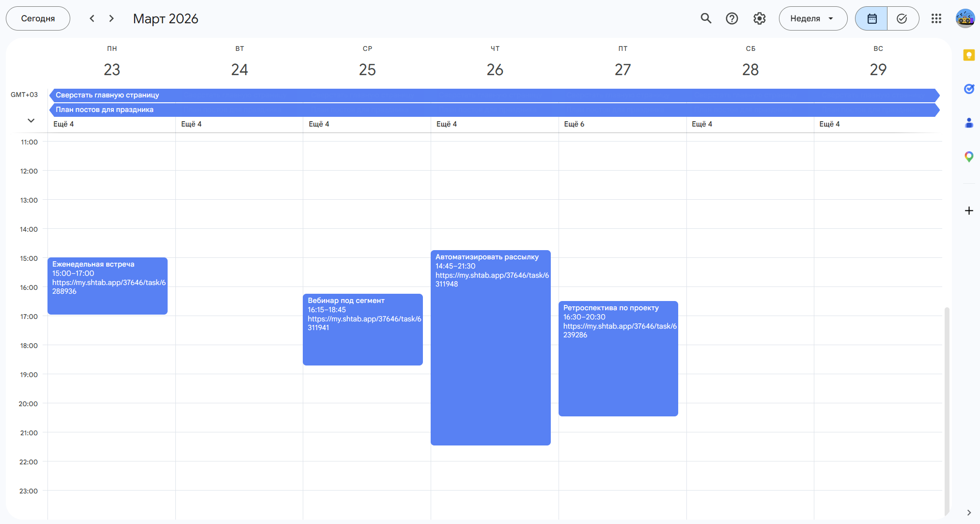The width and height of the screenshot is (980, 524).
Task: Open Contacts side panel icon
Action: (968, 123)
